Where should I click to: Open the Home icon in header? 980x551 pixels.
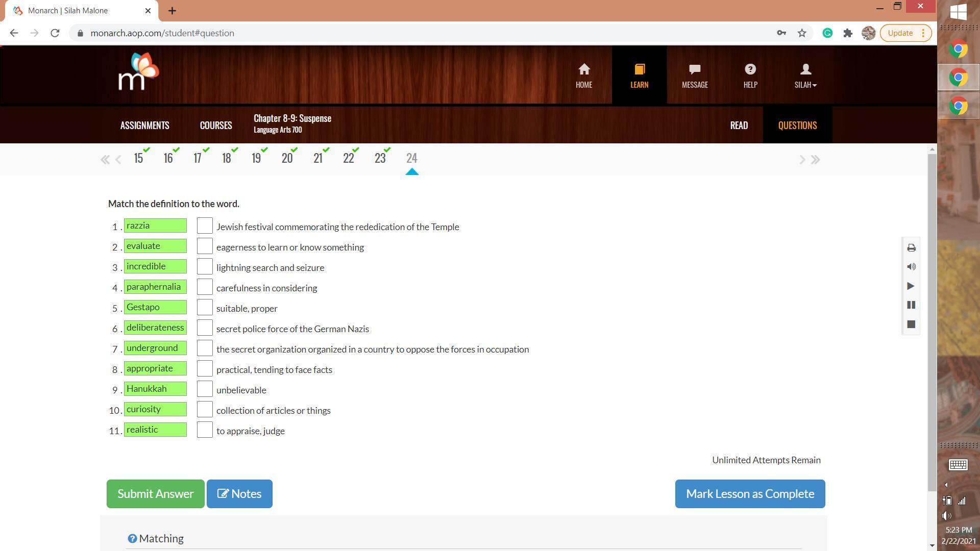pyautogui.click(x=584, y=75)
